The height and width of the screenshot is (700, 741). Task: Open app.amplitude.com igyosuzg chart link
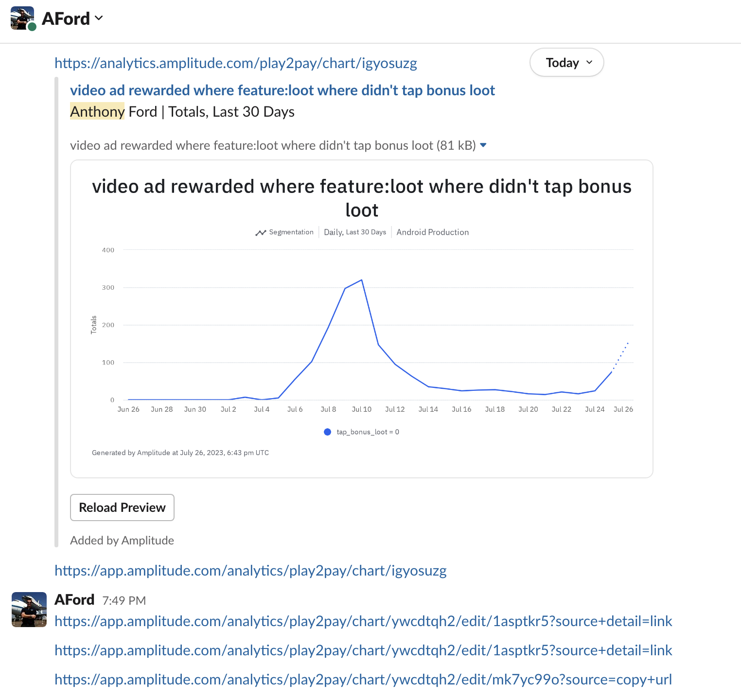coord(250,571)
